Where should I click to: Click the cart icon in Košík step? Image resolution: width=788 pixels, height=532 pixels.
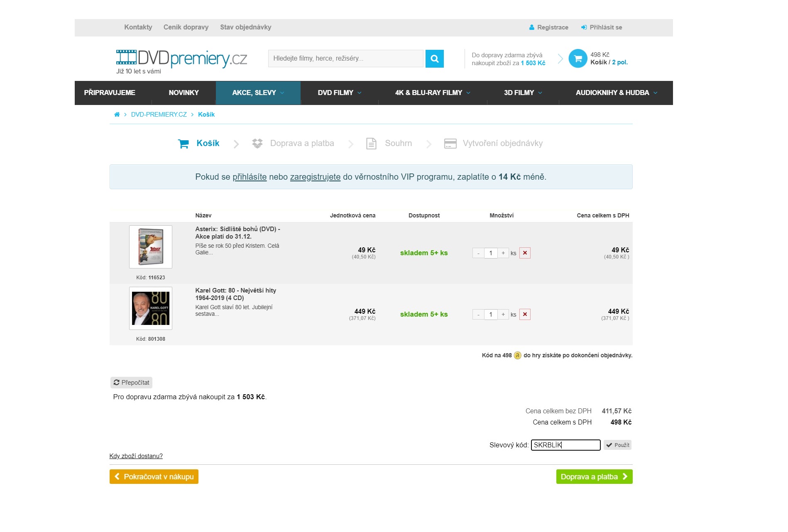coord(183,144)
